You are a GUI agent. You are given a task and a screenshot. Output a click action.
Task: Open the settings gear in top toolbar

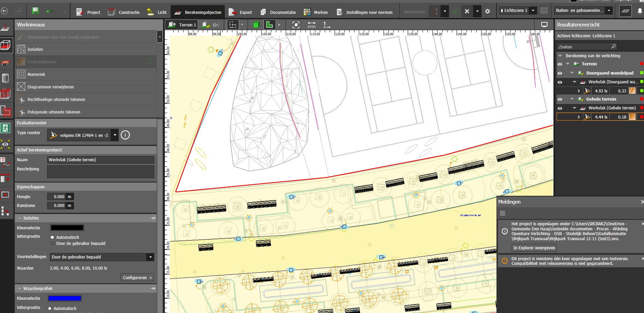487,11
